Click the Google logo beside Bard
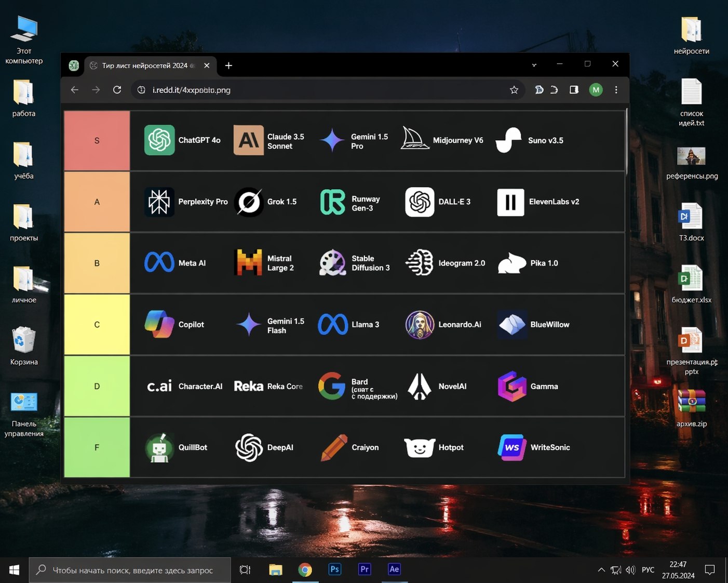This screenshot has height=583, width=728. coord(332,386)
